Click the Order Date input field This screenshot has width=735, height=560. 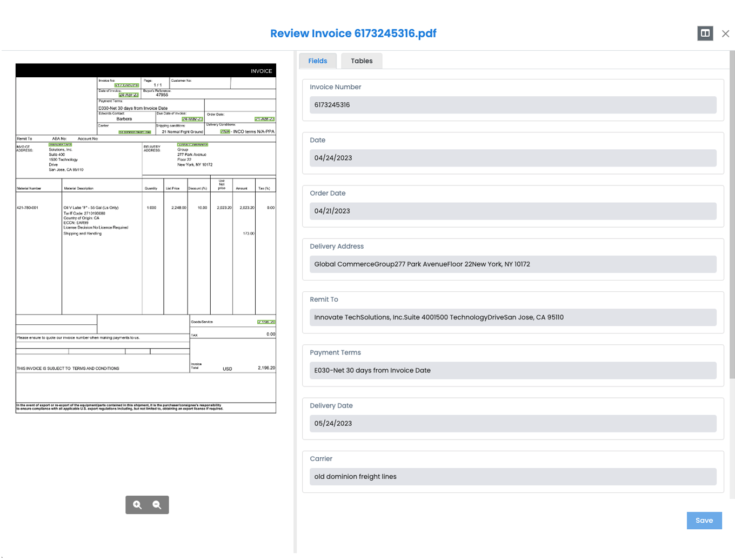tap(512, 211)
